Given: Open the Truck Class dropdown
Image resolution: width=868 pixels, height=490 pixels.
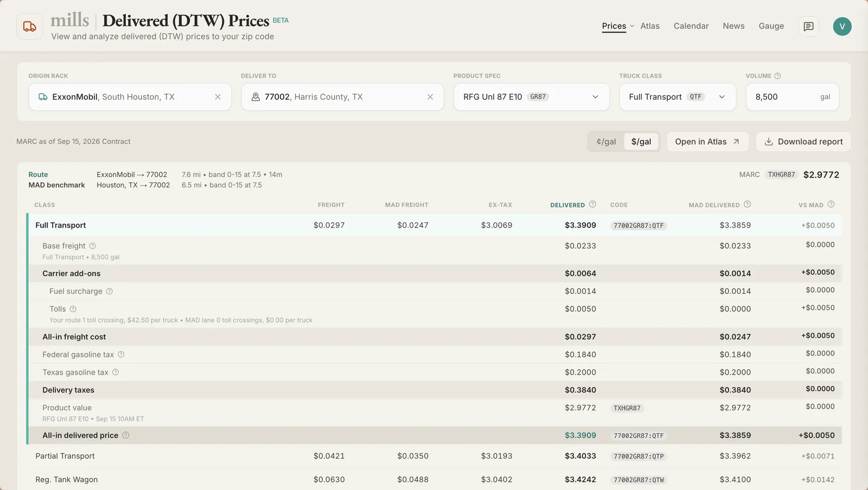Looking at the screenshot, I should [678, 97].
